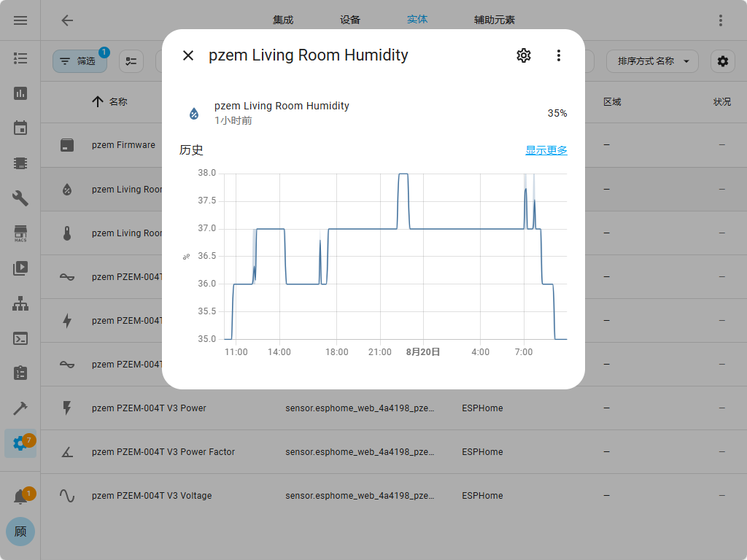Open the dialog's three-dot overflow menu
The width and height of the screenshot is (747, 560).
point(559,55)
